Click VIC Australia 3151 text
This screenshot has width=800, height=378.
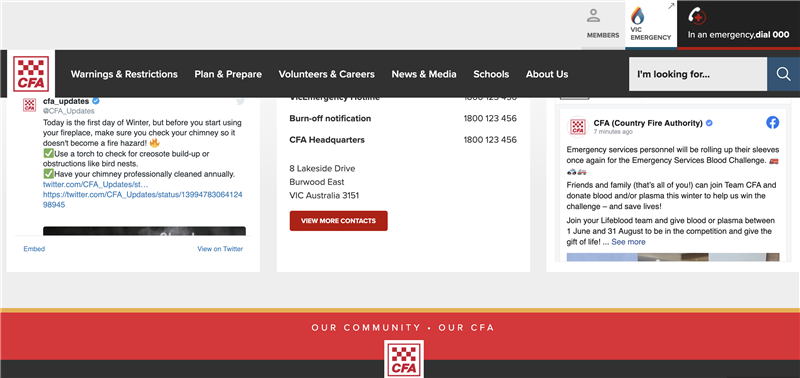[x=324, y=195]
